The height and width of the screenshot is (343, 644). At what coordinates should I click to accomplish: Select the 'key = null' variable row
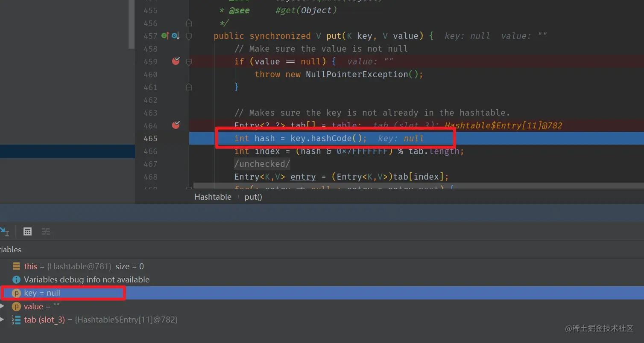tap(322, 293)
